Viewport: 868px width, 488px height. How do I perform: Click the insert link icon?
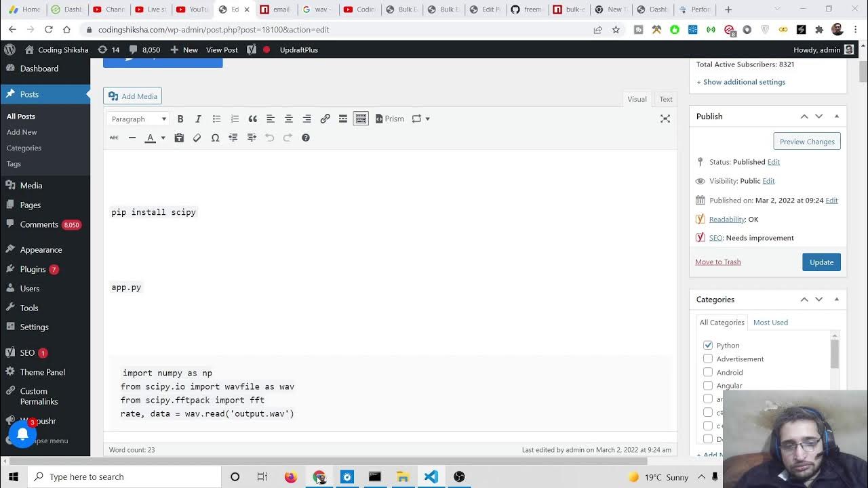[325, 119]
